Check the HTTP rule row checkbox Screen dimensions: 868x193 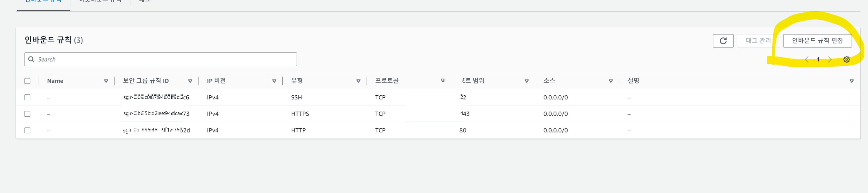(x=27, y=130)
